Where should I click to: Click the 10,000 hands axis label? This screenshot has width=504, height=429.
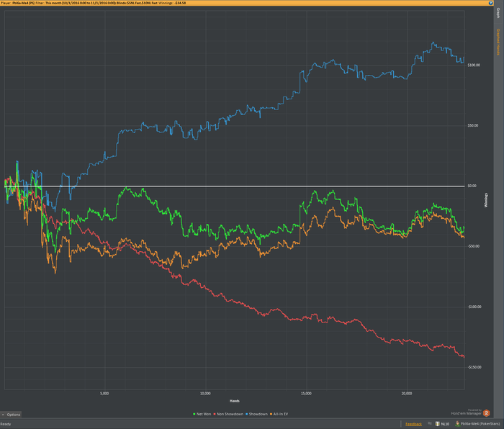[205, 393]
